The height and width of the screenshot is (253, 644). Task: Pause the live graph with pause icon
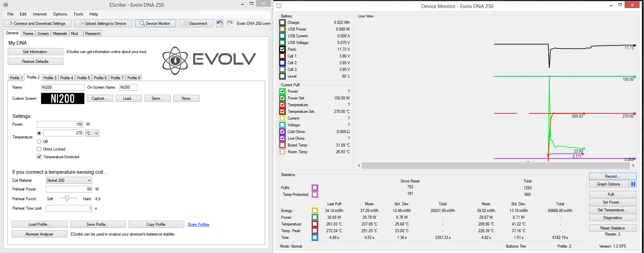coord(633,184)
